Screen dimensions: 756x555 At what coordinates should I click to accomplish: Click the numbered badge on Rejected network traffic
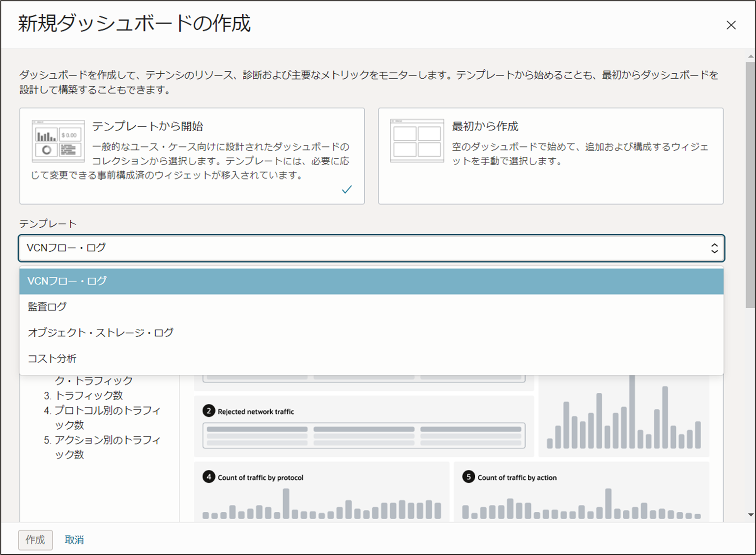pos(208,411)
